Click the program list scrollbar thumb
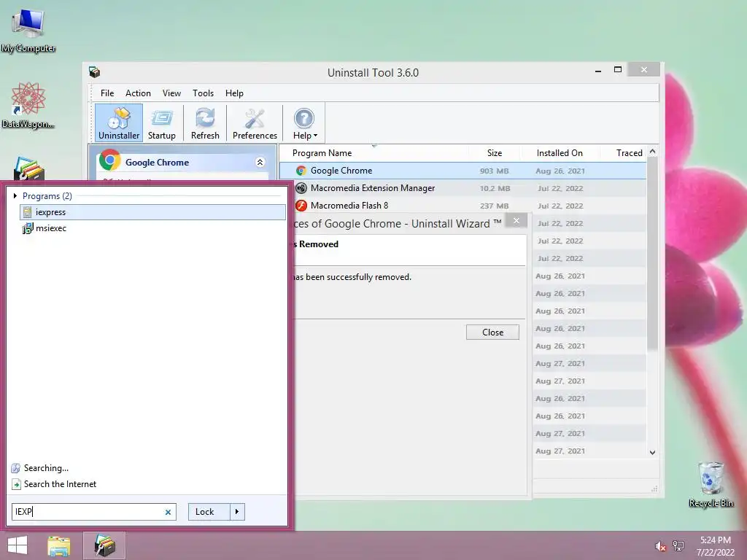 pyautogui.click(x=652, y=254)
